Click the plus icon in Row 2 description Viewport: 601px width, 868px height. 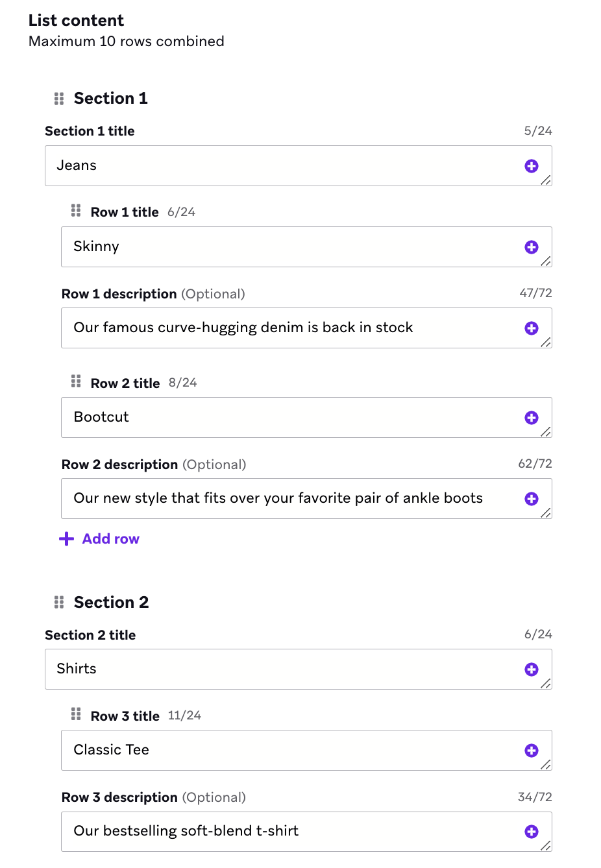[x=532, y=499]
